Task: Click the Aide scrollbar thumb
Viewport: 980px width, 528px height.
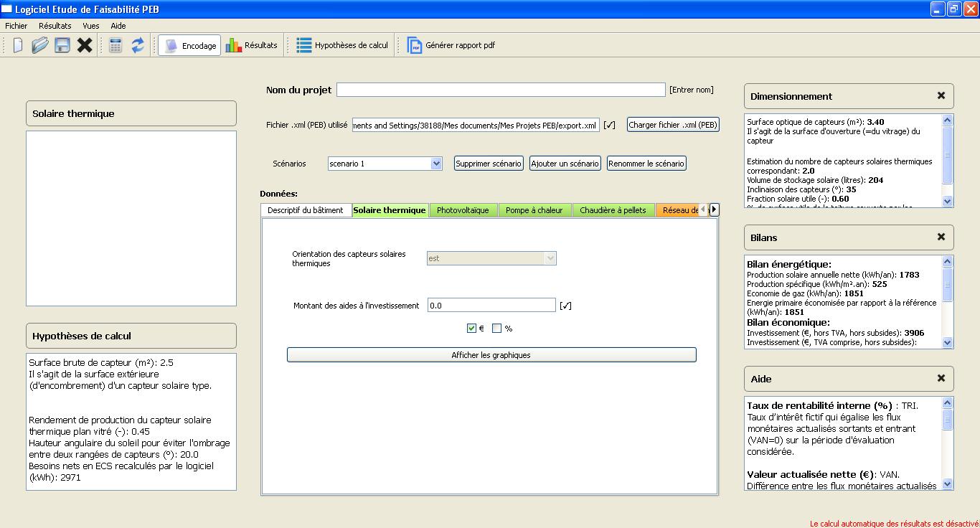Action: tap(947, 420)
